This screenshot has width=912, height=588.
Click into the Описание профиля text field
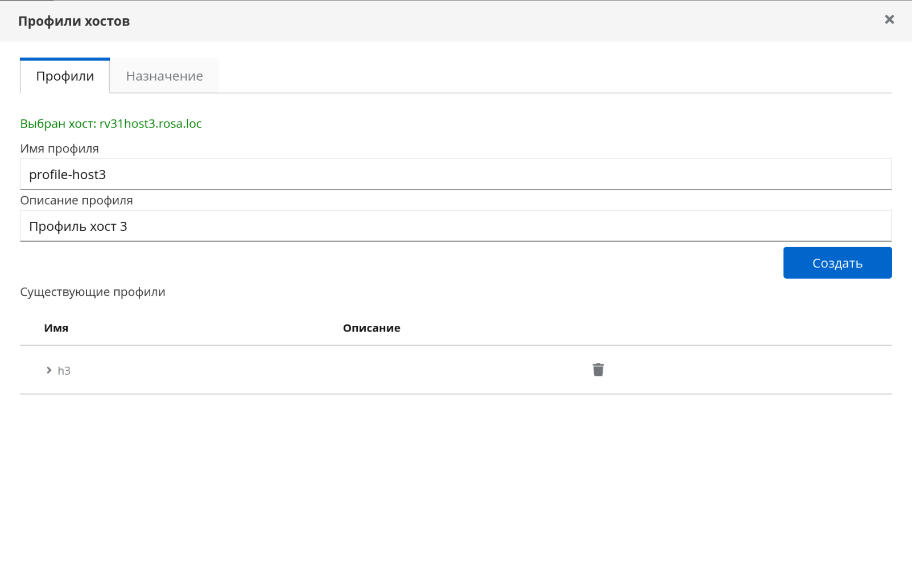[x=455, y=226]
